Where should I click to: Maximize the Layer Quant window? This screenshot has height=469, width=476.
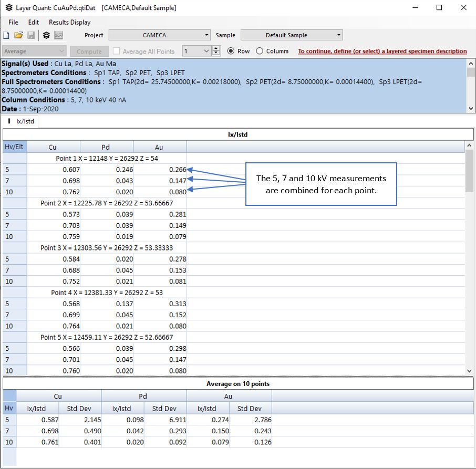point(439,8)
